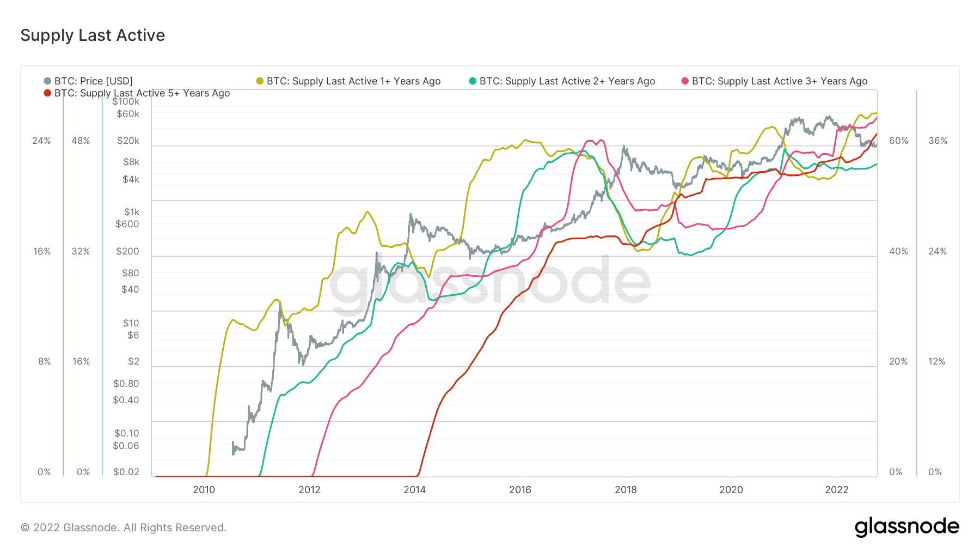Click the 2016 x-axis label
This screenshot has height=552, width=980.
[520, 489]
